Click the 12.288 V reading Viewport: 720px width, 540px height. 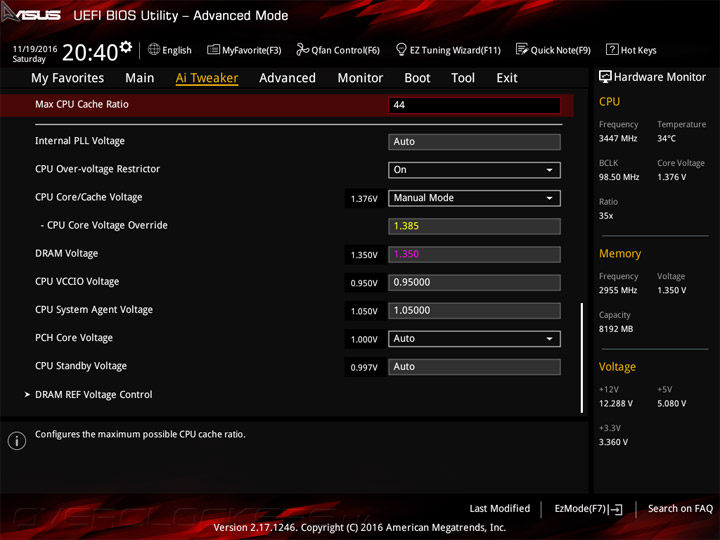[x=615, y=404]
